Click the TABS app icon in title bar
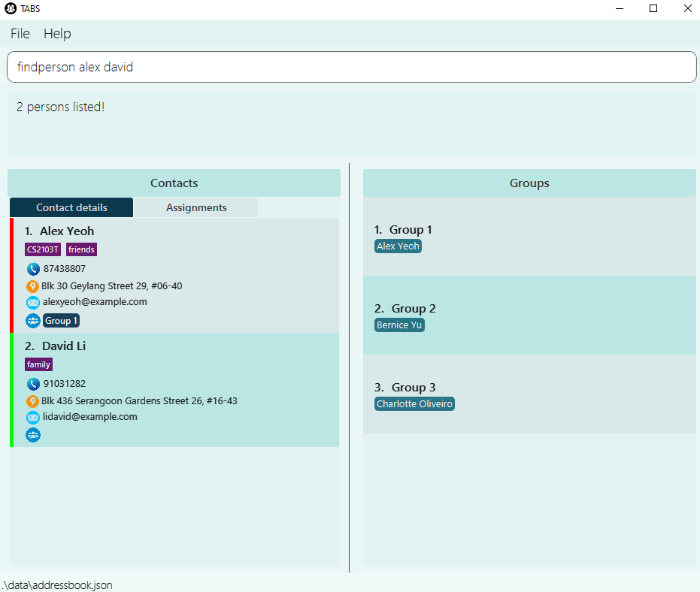The image size is (700, 592). [x=11, y=9]
